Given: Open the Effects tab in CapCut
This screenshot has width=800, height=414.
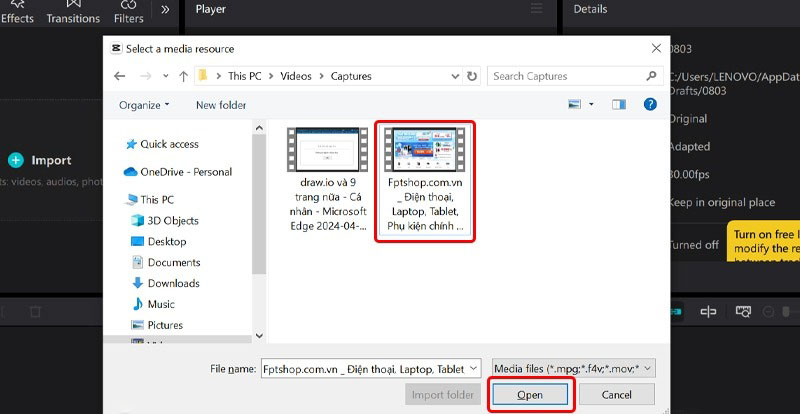Looking at the screenshot, I should point(17,12).
